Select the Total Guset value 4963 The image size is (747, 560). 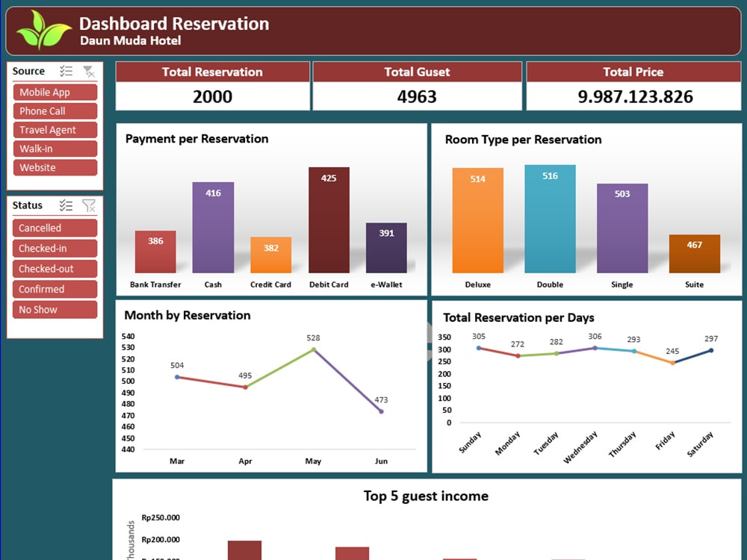pos(417,96)
